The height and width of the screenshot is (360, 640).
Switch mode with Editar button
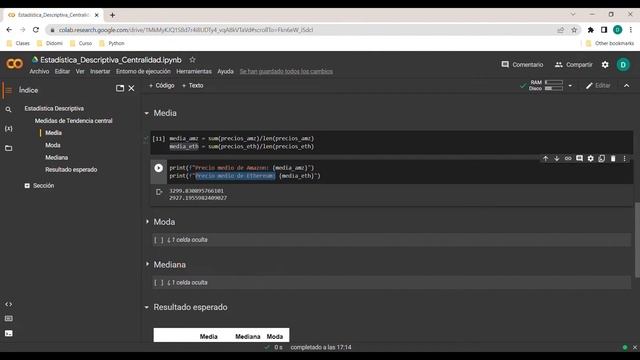tap(598, 86)
